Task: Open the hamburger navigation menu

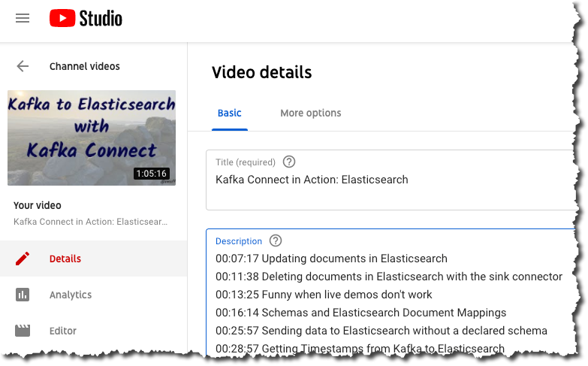Action: click(x=23, y=18)
